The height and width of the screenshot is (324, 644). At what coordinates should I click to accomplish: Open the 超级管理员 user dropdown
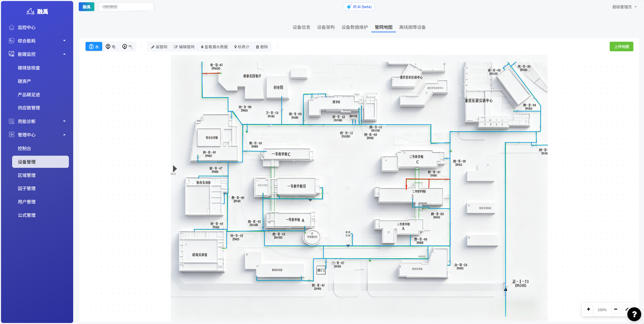click(624, 7)
